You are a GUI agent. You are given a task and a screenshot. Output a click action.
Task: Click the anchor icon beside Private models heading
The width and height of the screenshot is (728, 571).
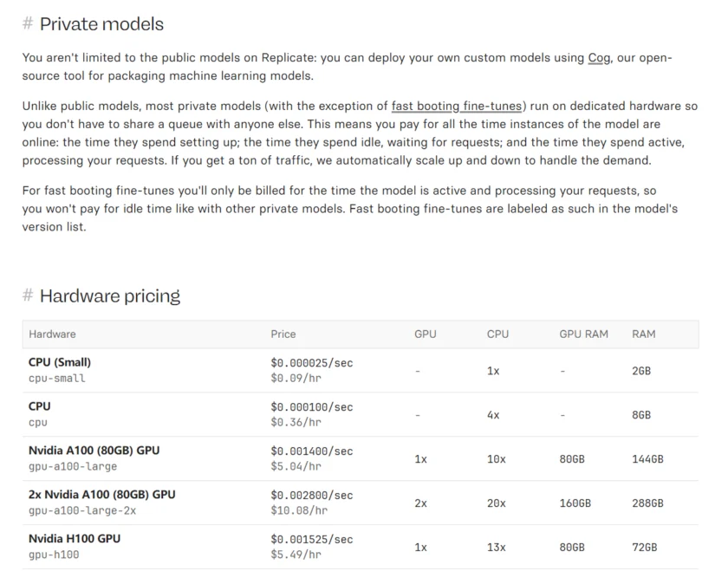click(26, 24)
